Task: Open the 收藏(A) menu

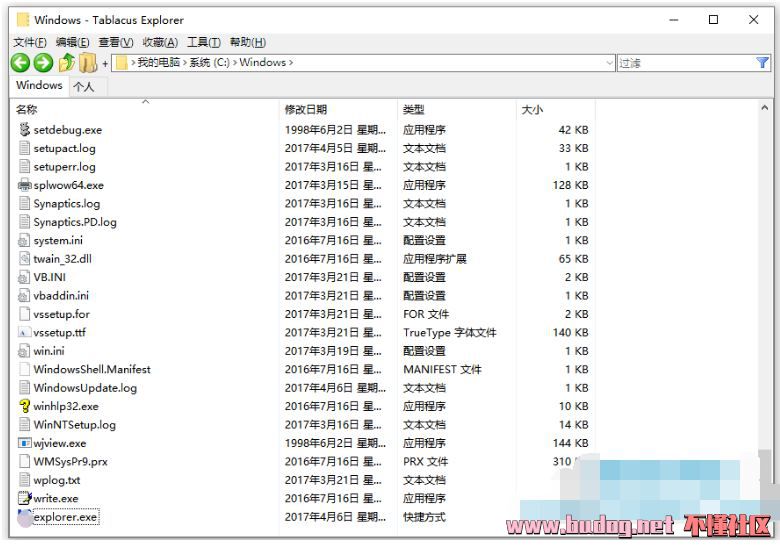Action: coord(160,42)
